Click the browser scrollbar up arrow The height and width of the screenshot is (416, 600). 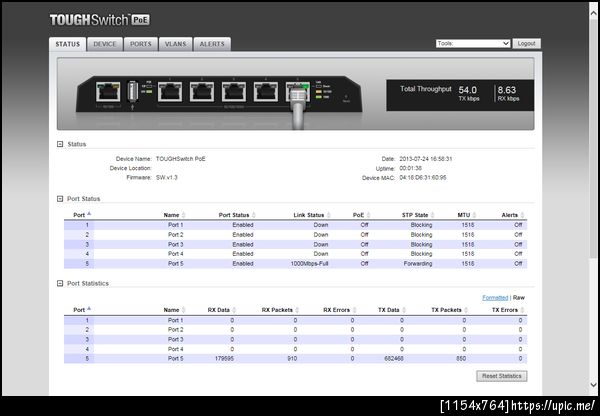593,13
